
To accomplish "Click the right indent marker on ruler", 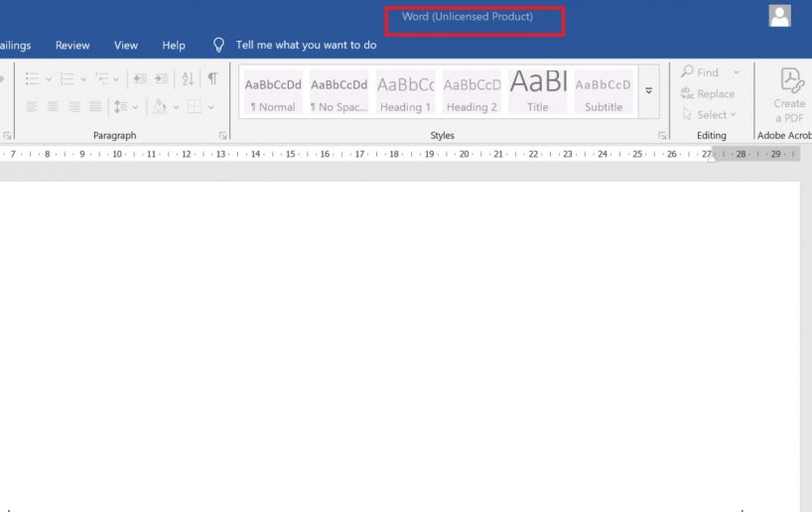I will pyautogui.click(x=712, y=159).
